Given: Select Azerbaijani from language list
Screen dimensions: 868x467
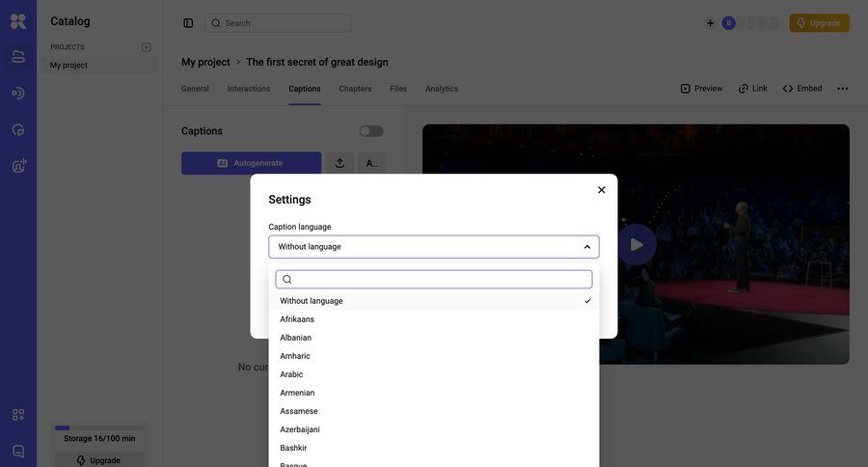Looking at the screenshot, I should 434,428.
